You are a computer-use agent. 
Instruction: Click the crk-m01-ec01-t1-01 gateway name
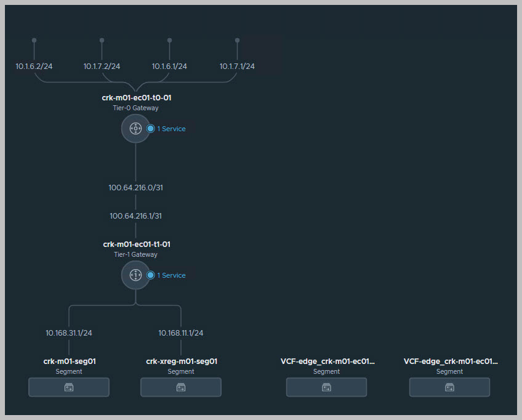pos(137,244)
